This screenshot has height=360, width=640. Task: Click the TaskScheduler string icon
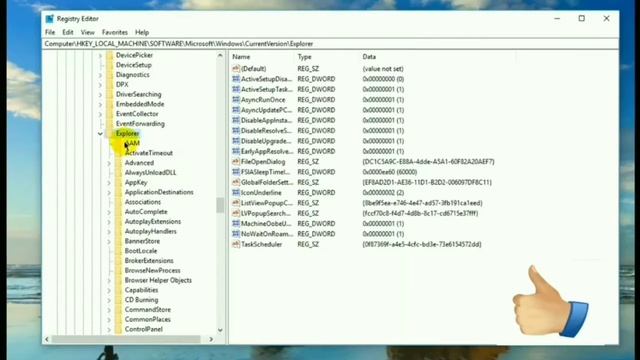pos(236,244)
